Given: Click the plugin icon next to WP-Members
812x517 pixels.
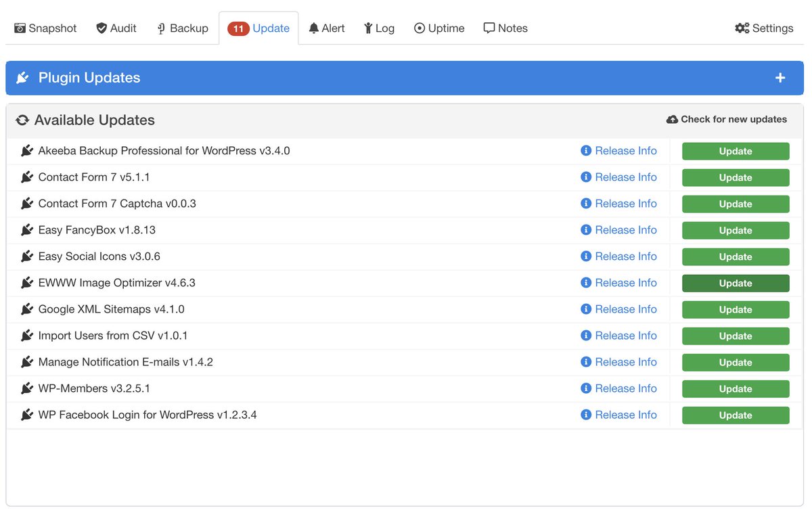Looking at the screenshot, I should 27,388.
